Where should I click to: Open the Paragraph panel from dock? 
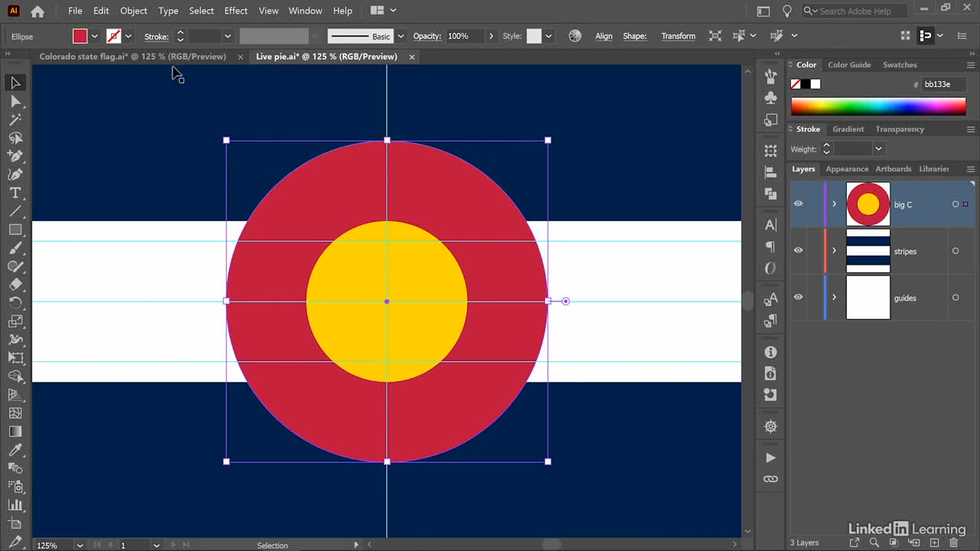tap(771, 246)
